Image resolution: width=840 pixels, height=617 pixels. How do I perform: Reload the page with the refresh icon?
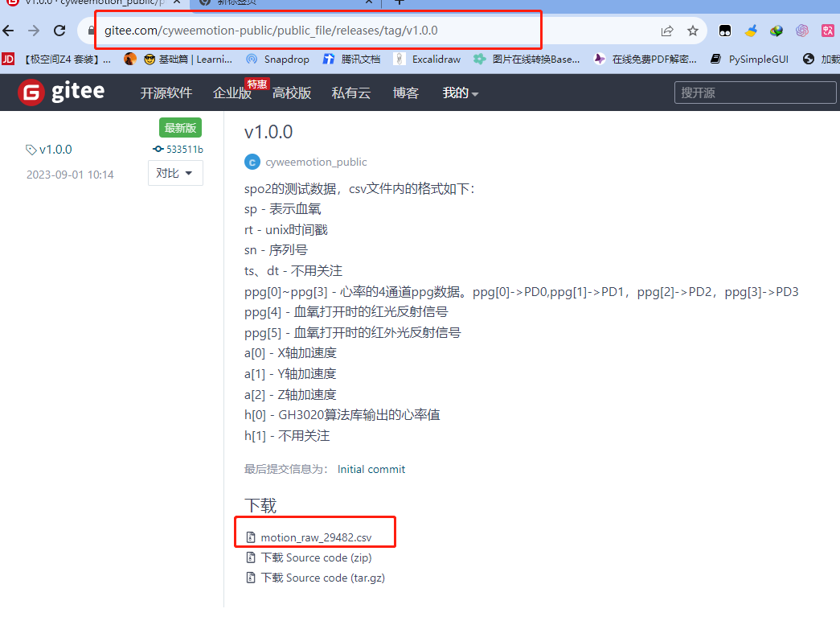coord(59,31)
